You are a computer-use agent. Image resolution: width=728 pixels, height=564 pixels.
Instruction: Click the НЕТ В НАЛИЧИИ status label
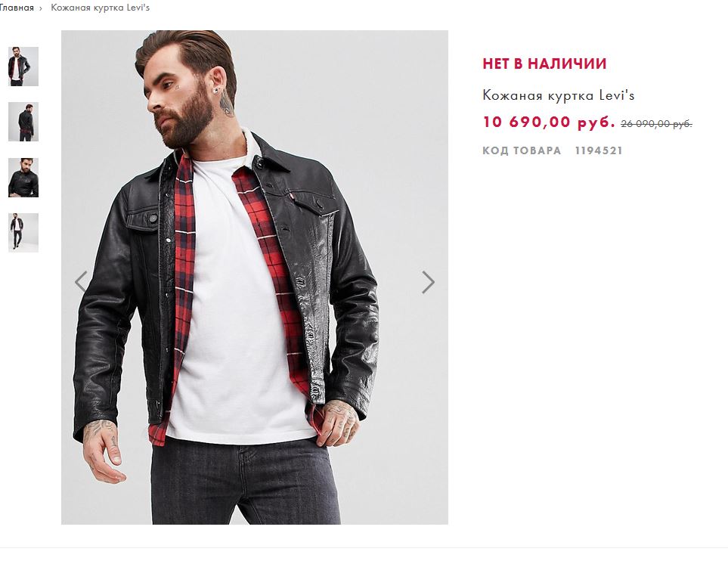[544, 64]
